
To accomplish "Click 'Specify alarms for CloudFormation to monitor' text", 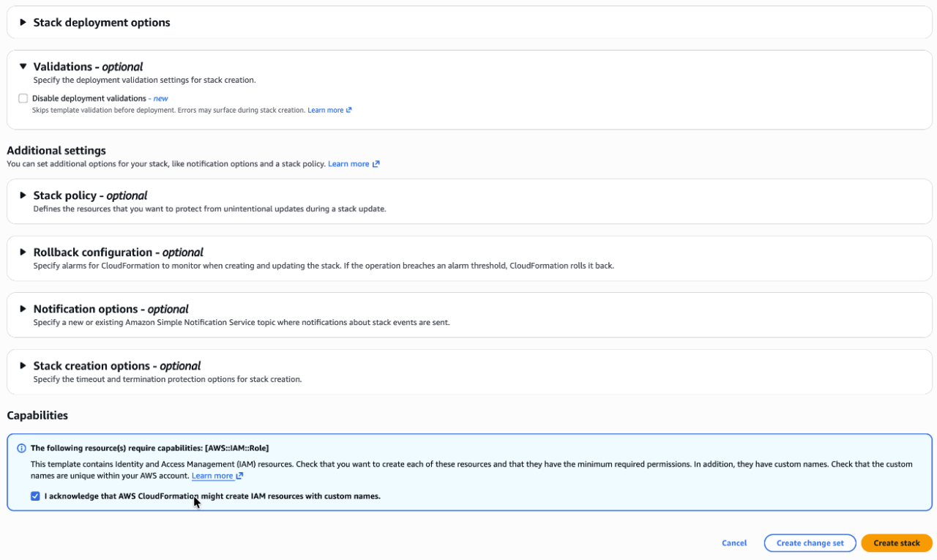I will 324,266.
